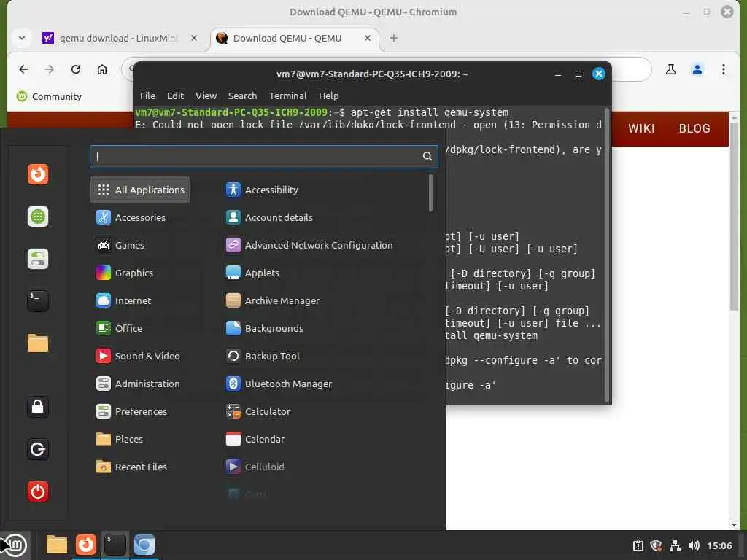The width and height of the screenshot is (747, 560).
Task: Click the Logout icon in menu sidebar
Action: point(38,449)
